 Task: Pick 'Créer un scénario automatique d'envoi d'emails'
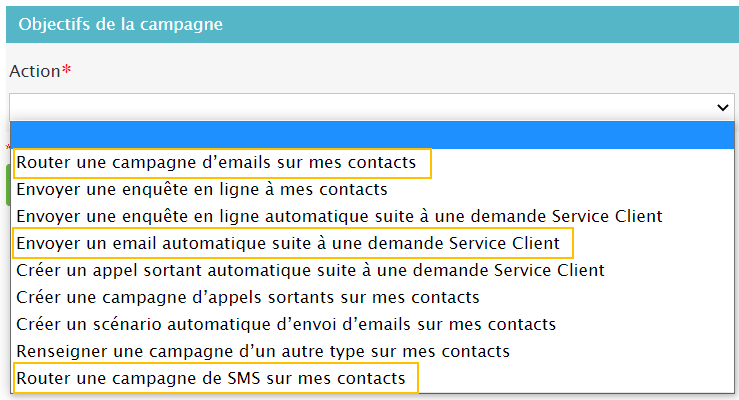point(286,324)
